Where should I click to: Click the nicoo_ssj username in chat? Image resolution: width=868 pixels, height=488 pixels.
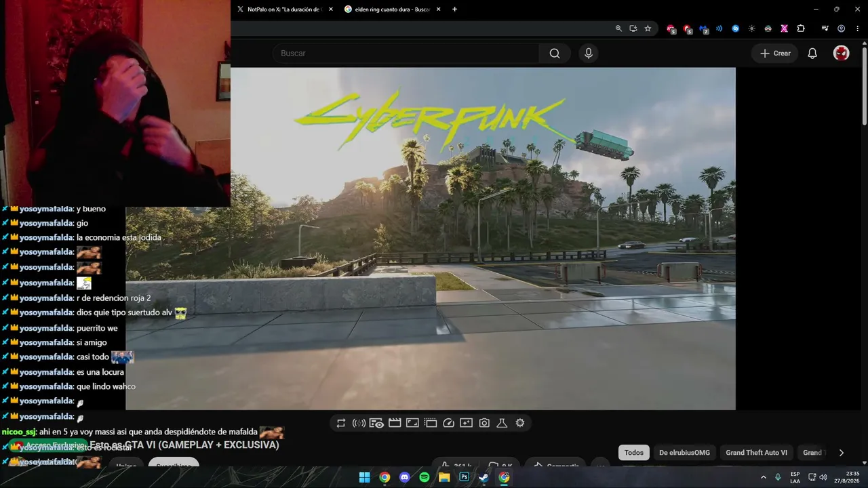pyautogui.click(x=19, y=432)
